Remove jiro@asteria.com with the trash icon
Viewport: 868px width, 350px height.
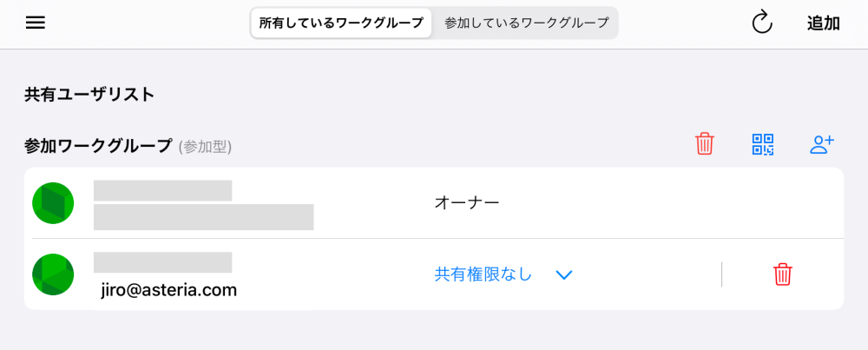tap(782, 274)
